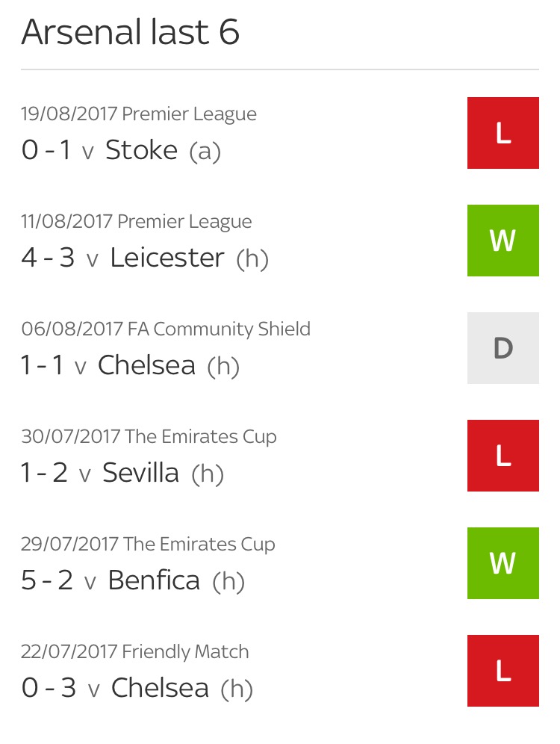Click the red L badge for Stoke match
This screenshot has height=744, width=560.
[503, 133]
